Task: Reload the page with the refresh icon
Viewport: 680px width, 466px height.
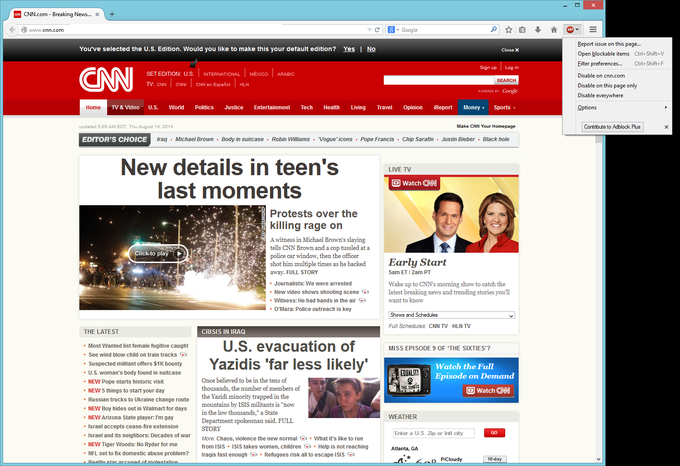Action: [x=377, y=29]
